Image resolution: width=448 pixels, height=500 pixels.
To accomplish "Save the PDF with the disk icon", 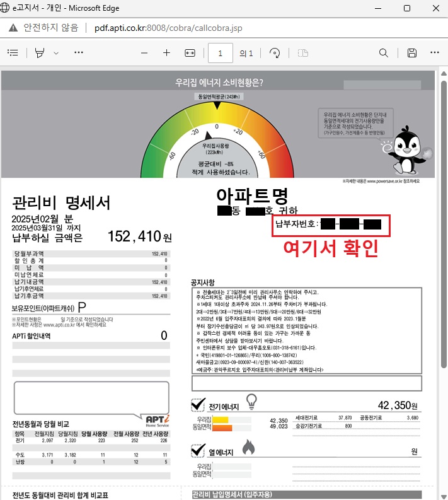I will click(412, 53).
